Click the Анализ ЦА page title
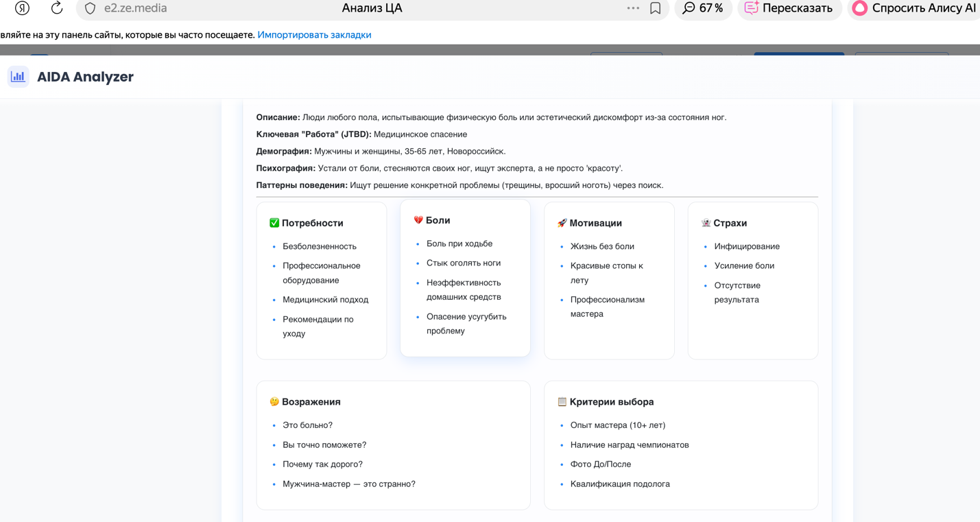 coord(372,8)
